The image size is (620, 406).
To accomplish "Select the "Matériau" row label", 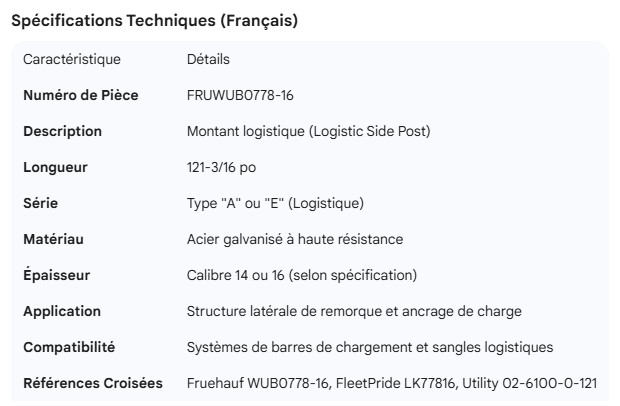I will 53,239.
